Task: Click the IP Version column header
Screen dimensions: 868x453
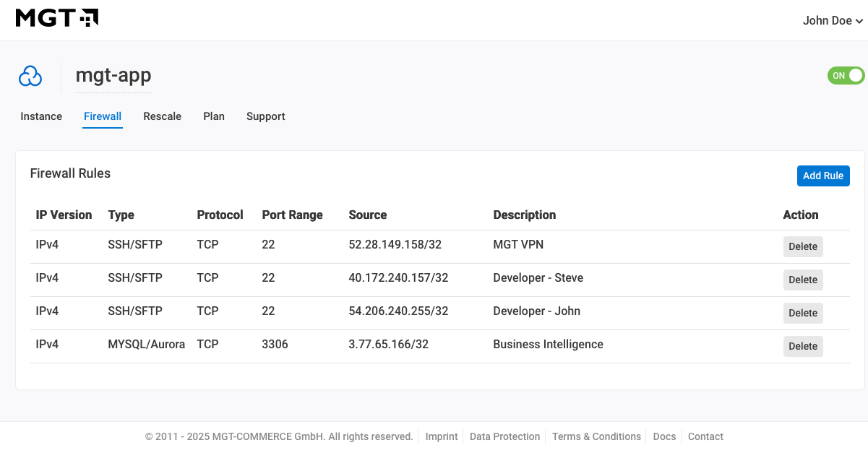Action: click(64, 215)
